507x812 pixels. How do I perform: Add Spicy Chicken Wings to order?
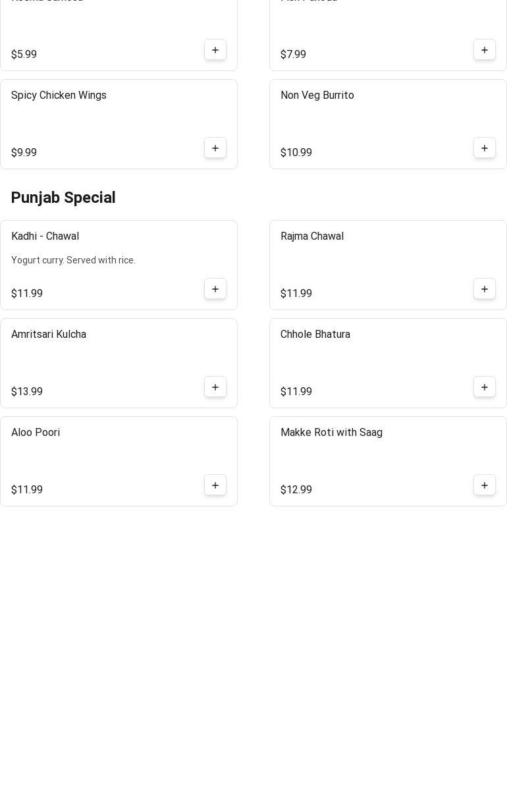215,148
